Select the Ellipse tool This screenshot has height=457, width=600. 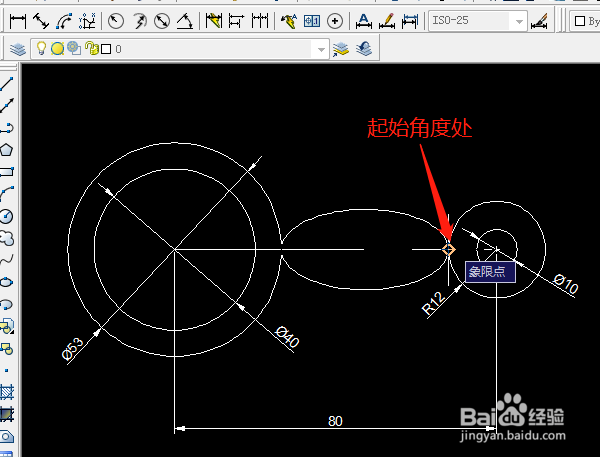tap(7, 282)
